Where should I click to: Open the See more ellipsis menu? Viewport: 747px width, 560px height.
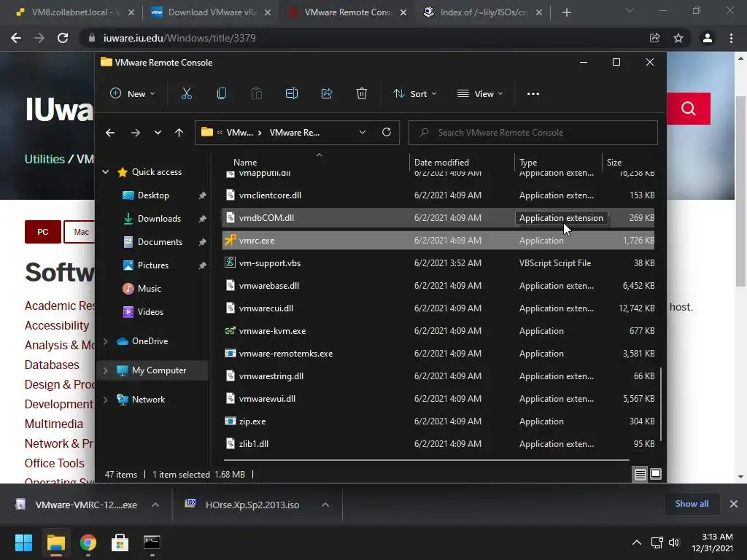(533, 94)
